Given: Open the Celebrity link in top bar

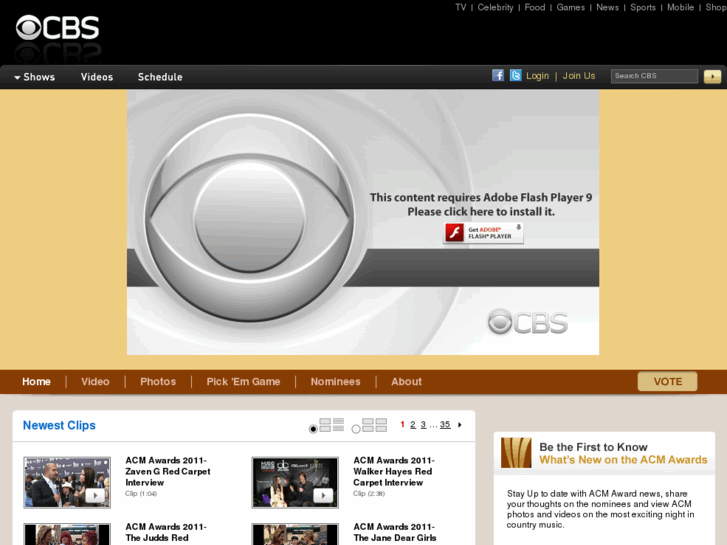Looking at the screenshot, I should click(495, 7).
